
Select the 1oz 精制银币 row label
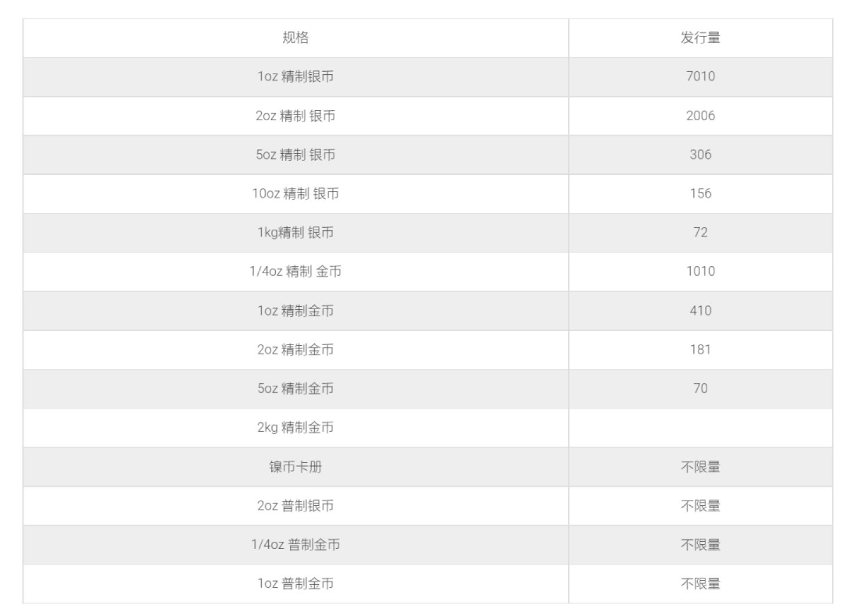(x=295, y=77)
